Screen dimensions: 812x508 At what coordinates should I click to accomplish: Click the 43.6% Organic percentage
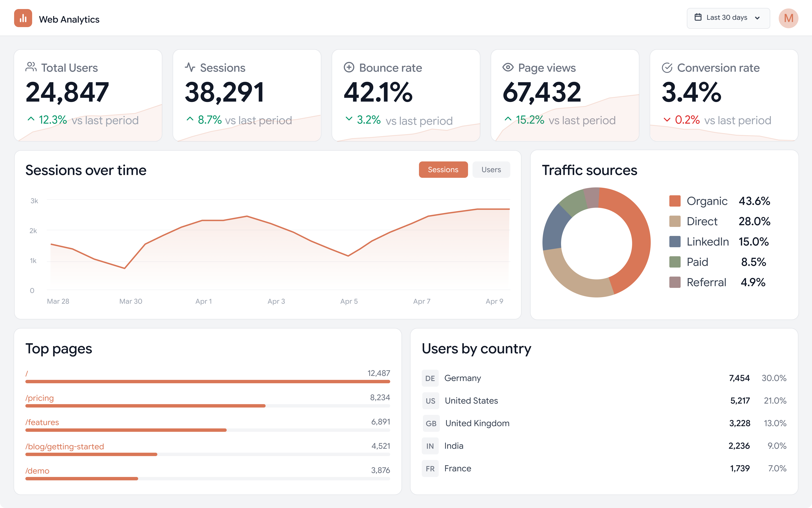coord(754,201)
